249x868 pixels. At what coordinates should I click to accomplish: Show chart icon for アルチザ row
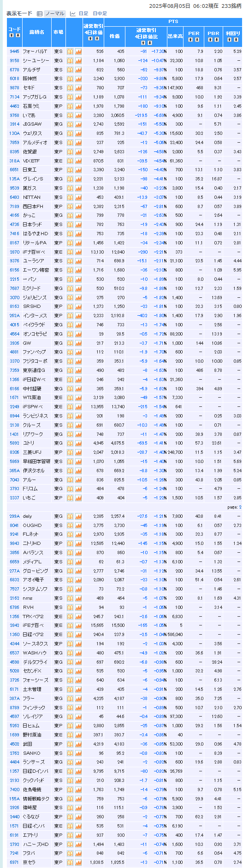pos(78,70)
